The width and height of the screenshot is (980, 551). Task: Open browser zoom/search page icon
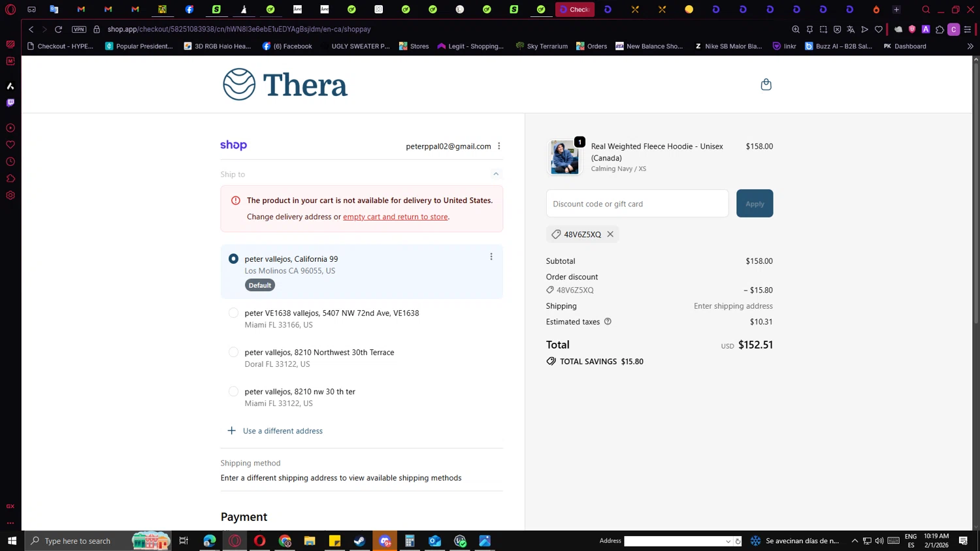point(796,29)
